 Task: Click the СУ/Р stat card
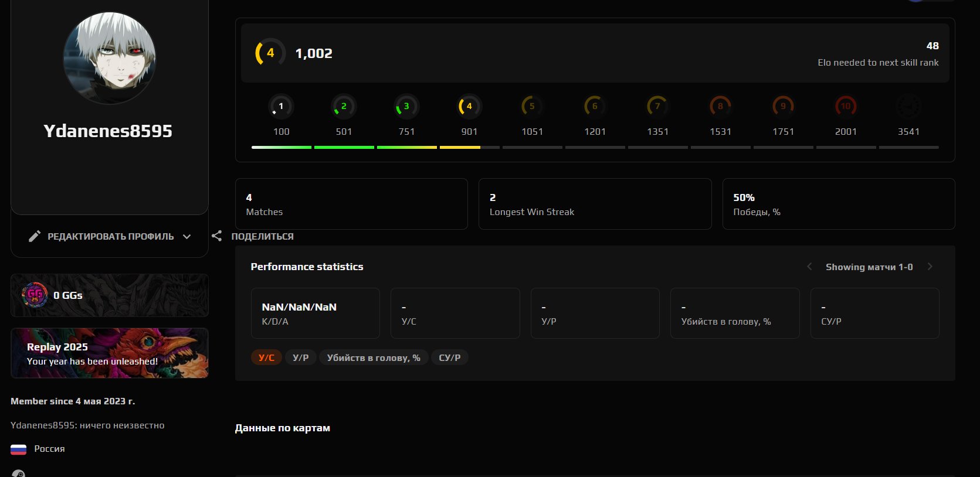875,313
